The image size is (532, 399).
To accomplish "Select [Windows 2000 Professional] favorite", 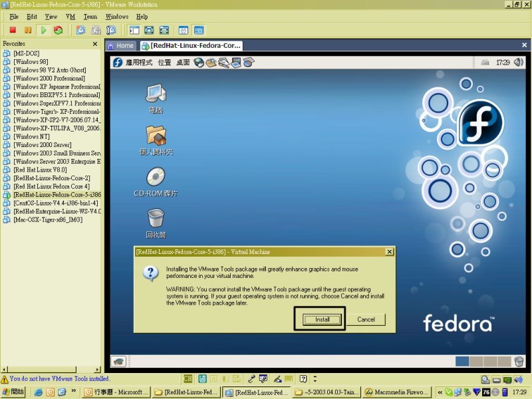I will click(49, 78).
